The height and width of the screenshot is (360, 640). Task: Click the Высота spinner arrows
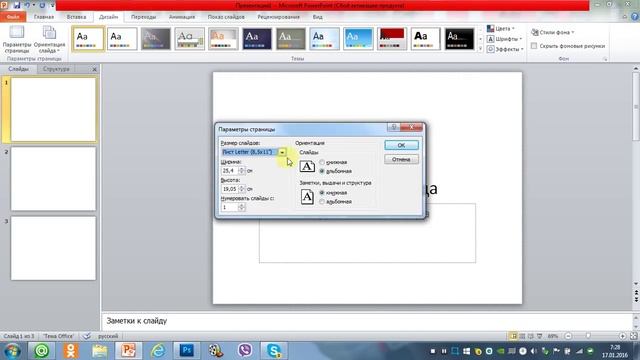pos(242,189)
